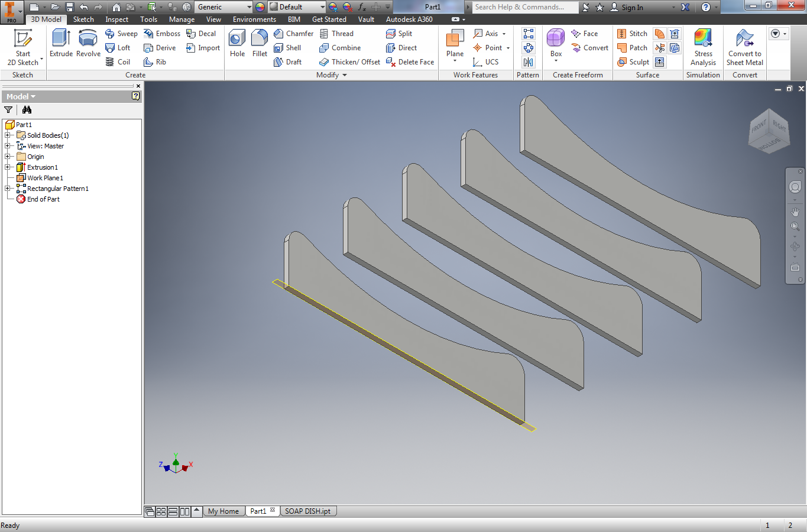The width and height of the screenshot is (807, 532).
Task: Select End of Part marker
Action: pyautogui.click(x=38, y=199)
